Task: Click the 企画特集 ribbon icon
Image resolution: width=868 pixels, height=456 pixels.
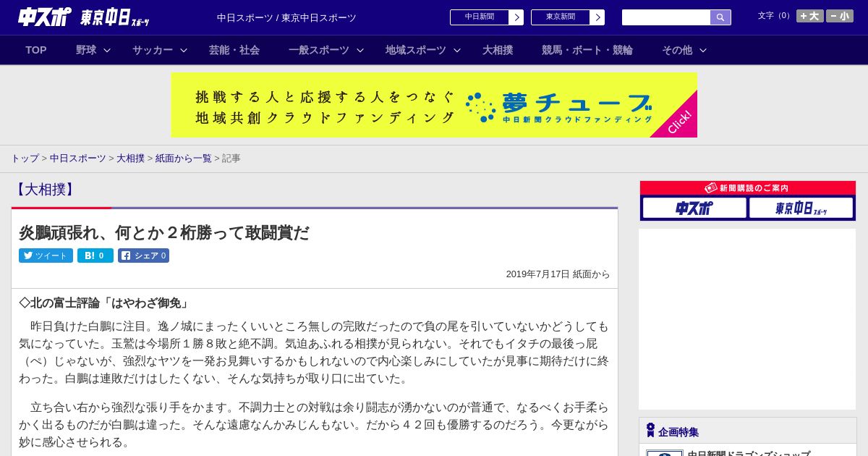Action: click(x=650, y=431)
